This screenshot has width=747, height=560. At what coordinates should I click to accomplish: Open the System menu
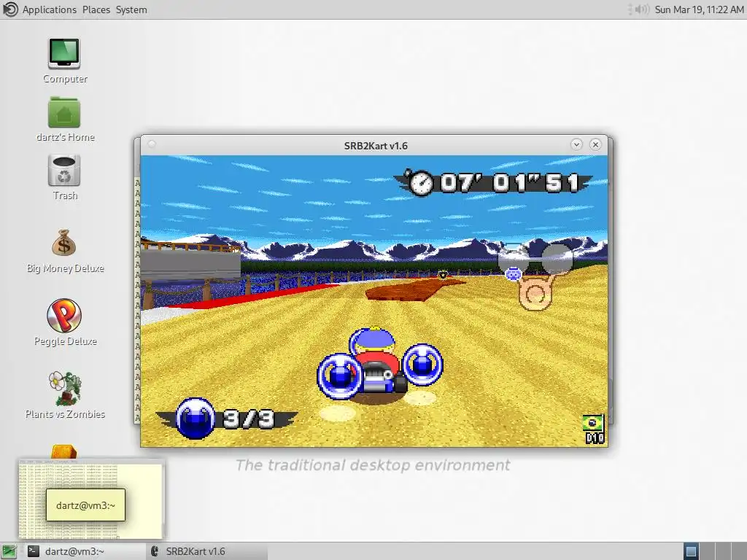(x=131, y=9)
